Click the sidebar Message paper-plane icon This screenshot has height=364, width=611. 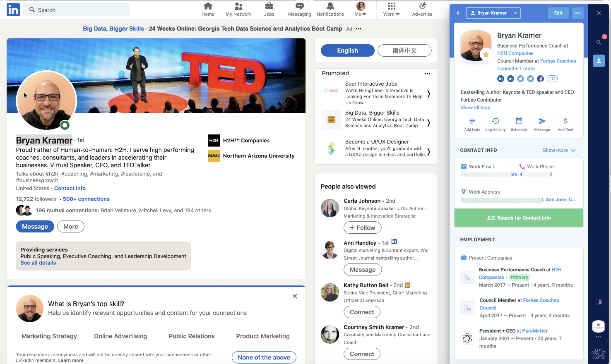point(542,121)
